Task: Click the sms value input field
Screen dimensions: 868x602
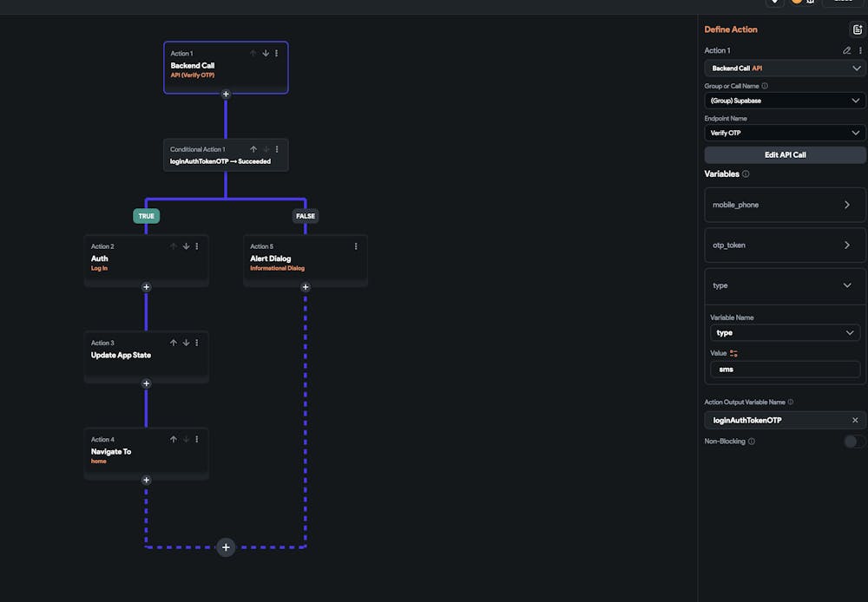Action: click(x=785, y=370)
